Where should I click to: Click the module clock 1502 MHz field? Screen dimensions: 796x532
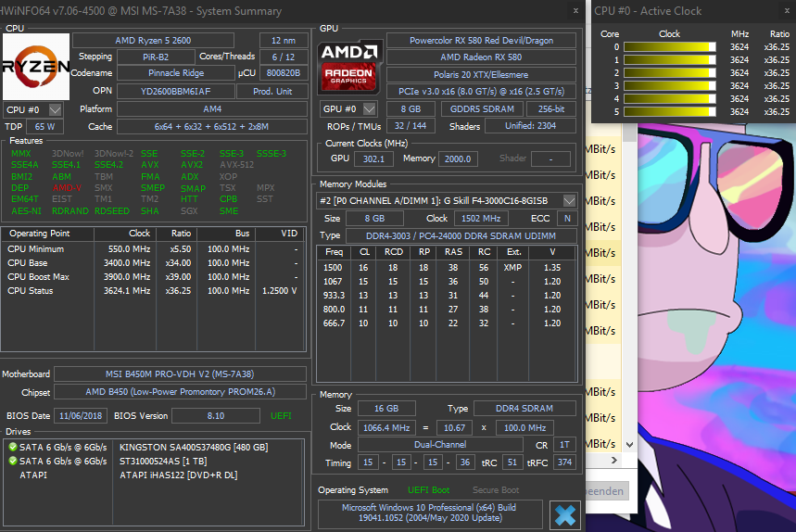(x=481, y=219)
